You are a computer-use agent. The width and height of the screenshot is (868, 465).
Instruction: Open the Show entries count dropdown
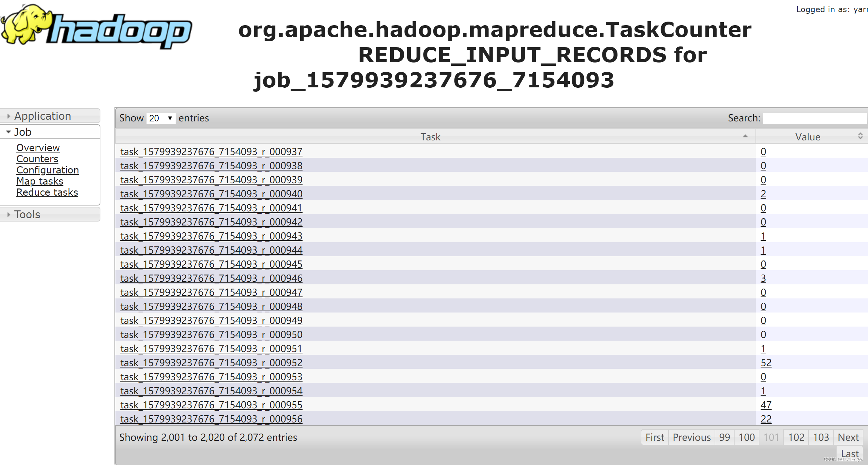[161, 118]
